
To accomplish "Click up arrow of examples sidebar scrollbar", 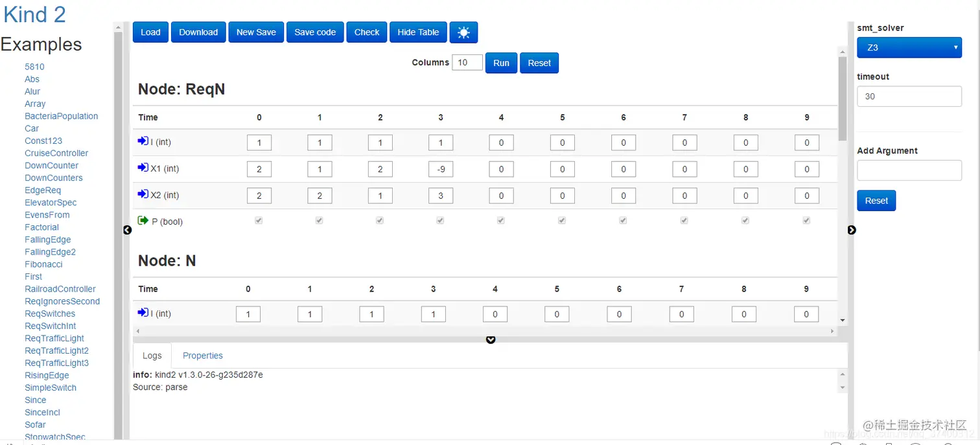I will click(118, 27).
